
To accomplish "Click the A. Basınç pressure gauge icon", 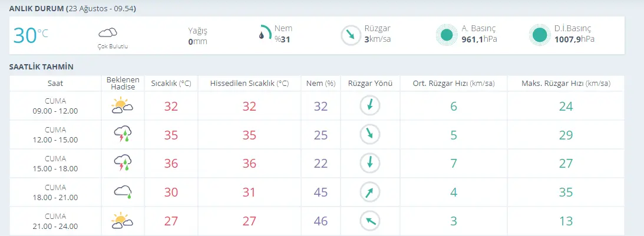I will pyautogui.click(x=447, y=35).
